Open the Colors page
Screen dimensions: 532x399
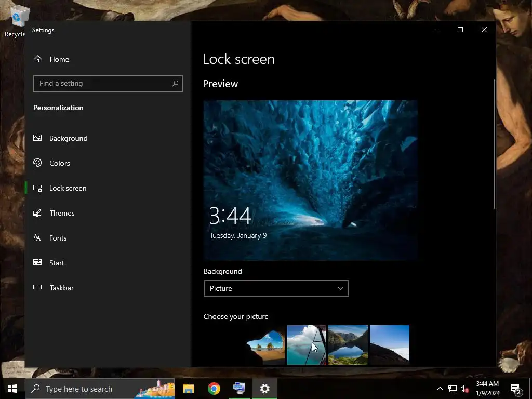(108, 163)
